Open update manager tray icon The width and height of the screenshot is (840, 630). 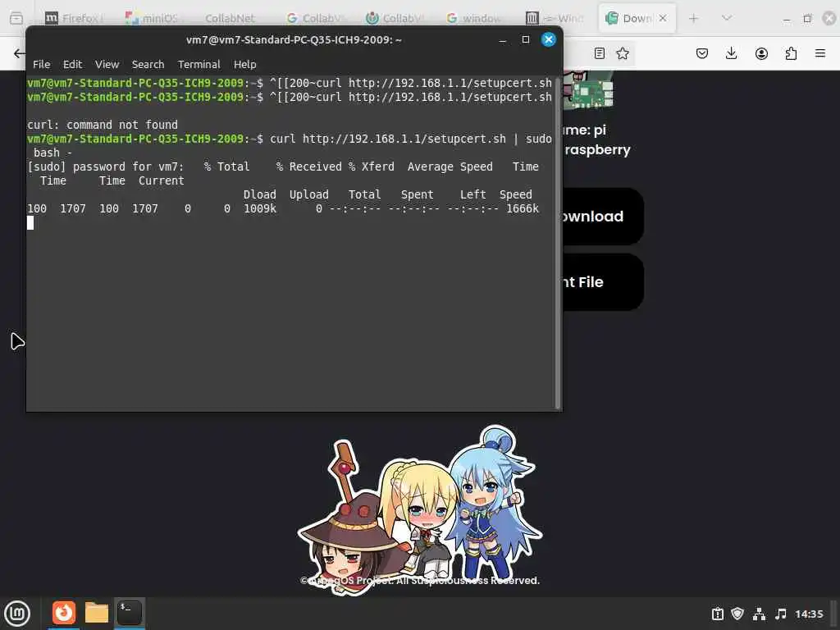point(717,614)
